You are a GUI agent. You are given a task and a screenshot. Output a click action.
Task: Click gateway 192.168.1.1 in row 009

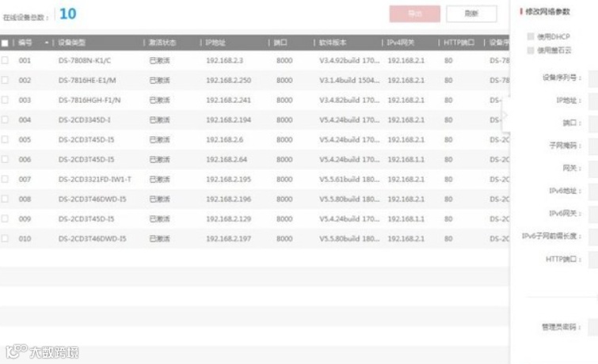[x=406, y=219]
